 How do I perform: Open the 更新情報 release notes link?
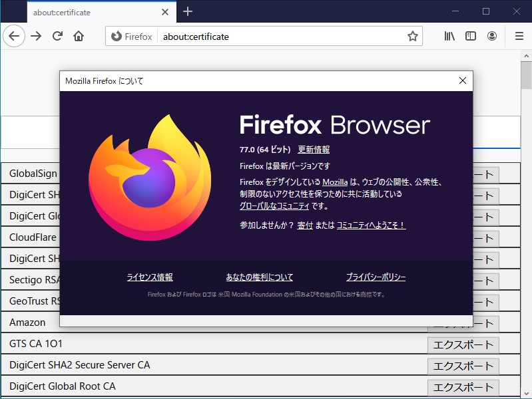[x=314, y=150]
